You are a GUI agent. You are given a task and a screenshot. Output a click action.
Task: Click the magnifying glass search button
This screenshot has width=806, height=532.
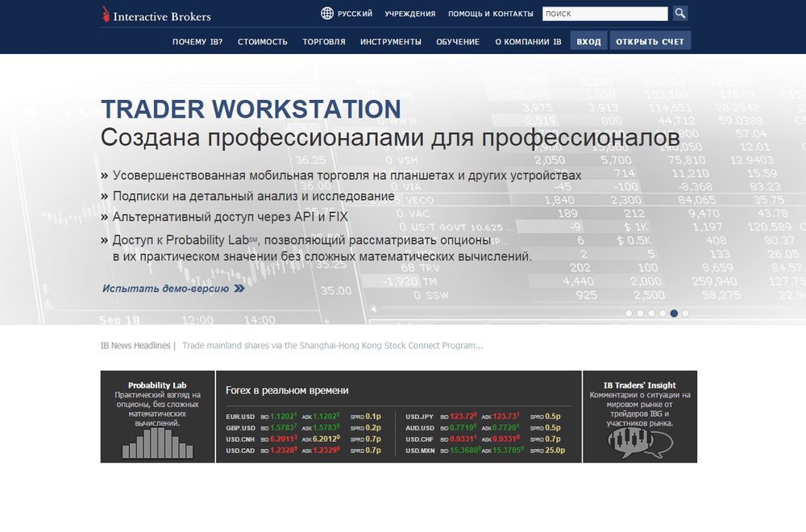pyautogui.click(x=680, y=14)
